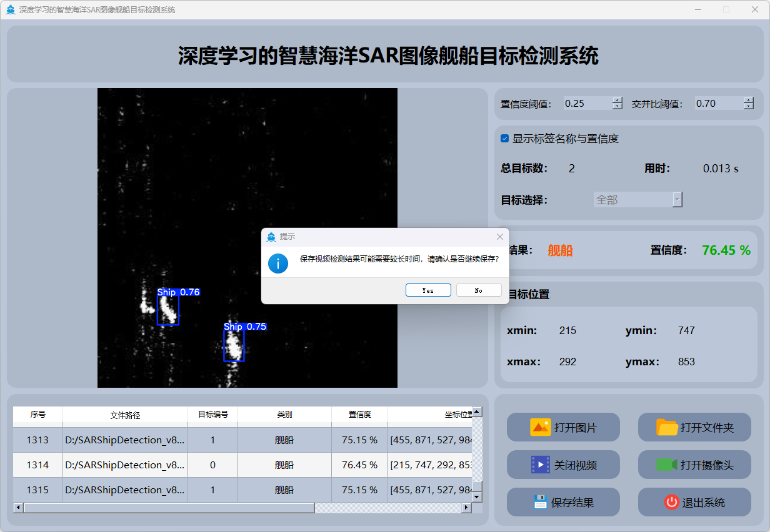Click the 置信度 column header in table
Screen dimensions: 770x532
pyautogui.click(x=360, y=415)
